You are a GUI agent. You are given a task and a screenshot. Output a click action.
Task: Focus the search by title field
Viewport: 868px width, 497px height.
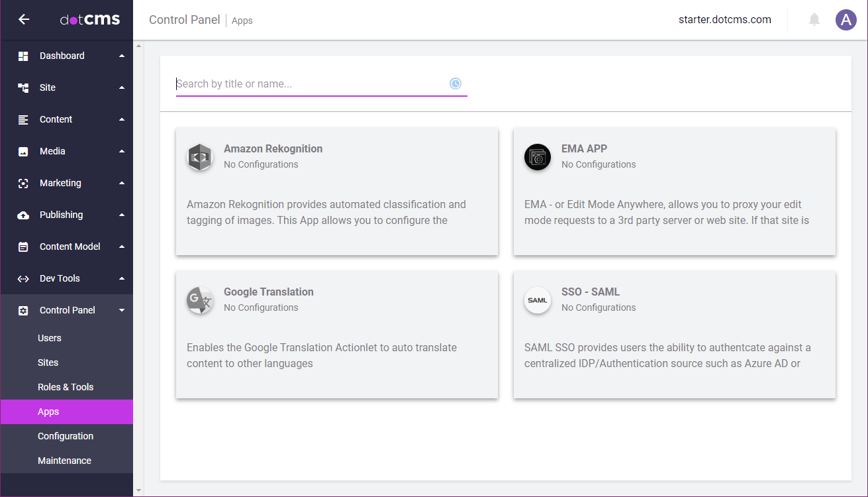(x=311, y=84)
